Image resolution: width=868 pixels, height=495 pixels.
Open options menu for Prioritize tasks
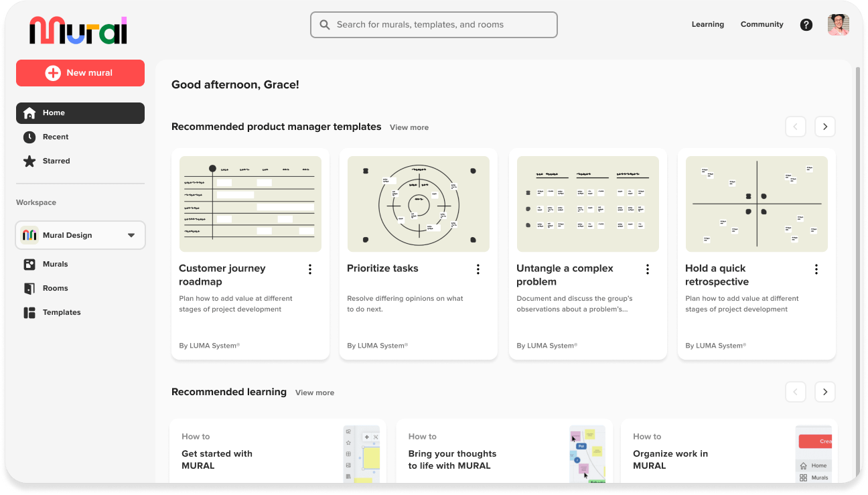pyautogui.click(x=478, y=269)
